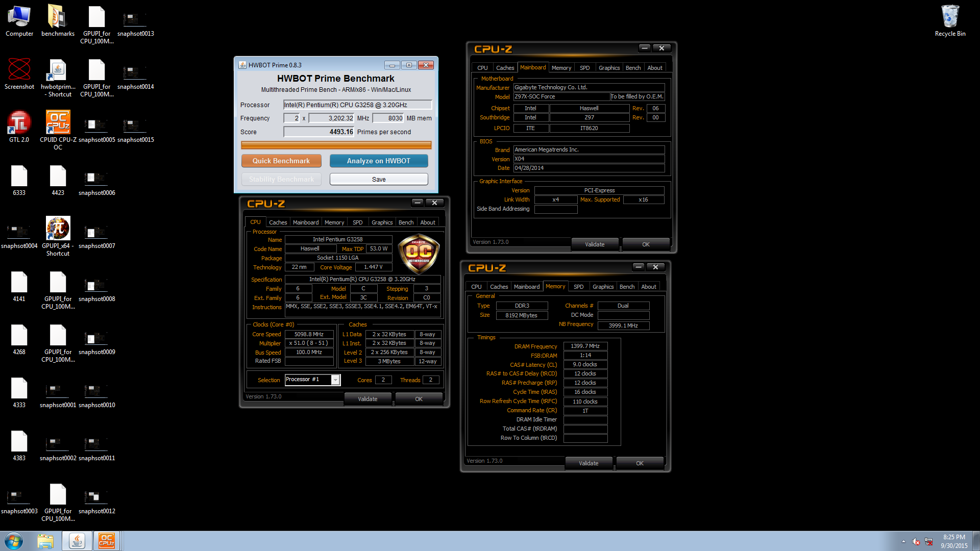
Task: Launch the GPUPI_x64 Shortcut icon
Action: pyautogui.click(x=58, y=236)
